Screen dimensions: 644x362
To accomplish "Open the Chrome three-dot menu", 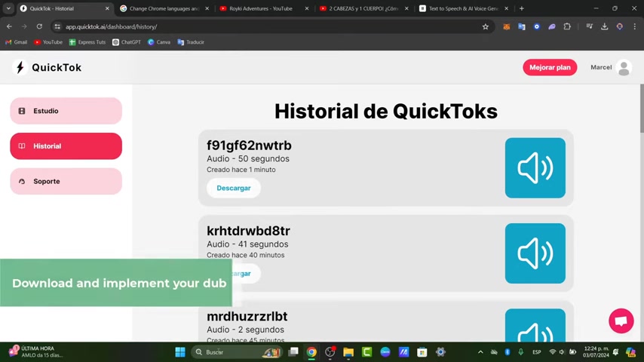I will pyautogui.click(x=634, y=26).
